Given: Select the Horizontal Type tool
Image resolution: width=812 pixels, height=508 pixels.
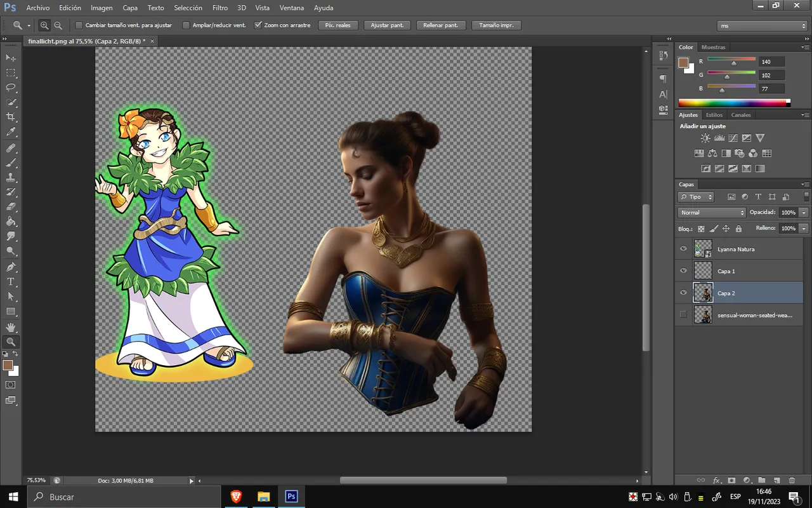Looking at the screenshot, I should pos(11,282).
